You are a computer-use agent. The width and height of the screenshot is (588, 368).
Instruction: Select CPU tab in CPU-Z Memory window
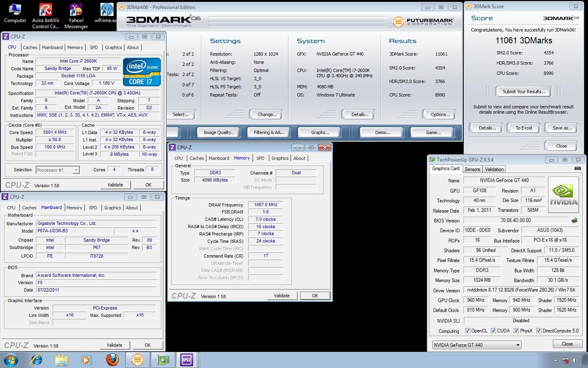(178, 158)
